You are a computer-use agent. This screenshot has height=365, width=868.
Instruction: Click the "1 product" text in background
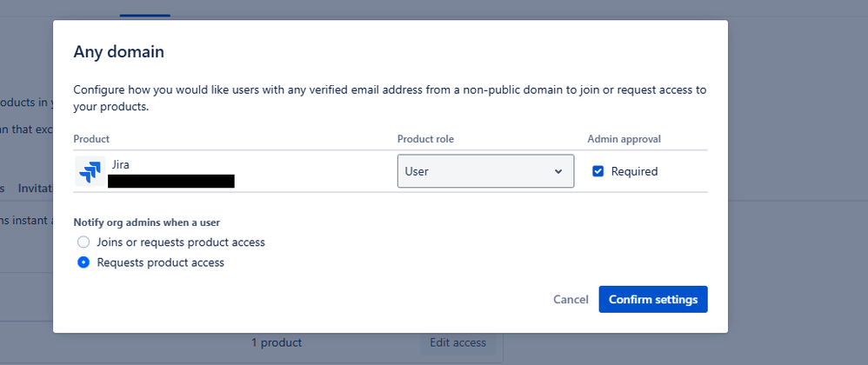coord(277,342)
